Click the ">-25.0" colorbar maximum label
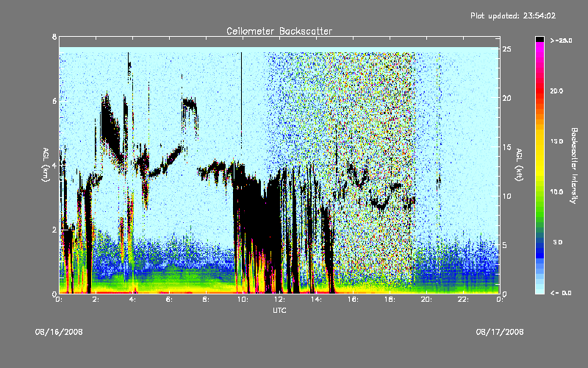Viewport: 588px width, 368px height. point(561,40)
